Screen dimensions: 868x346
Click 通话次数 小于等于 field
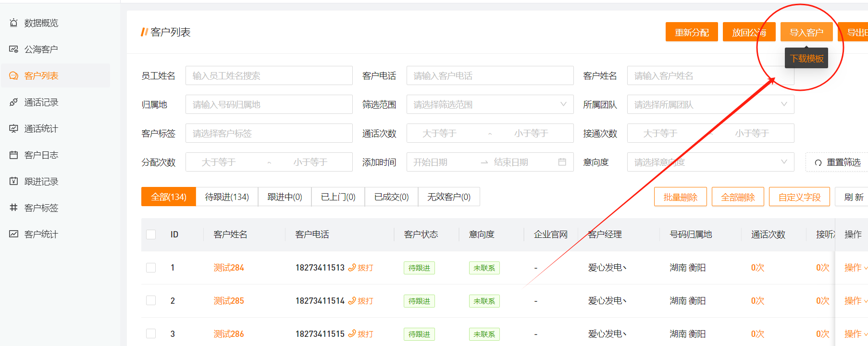point(531,133)
